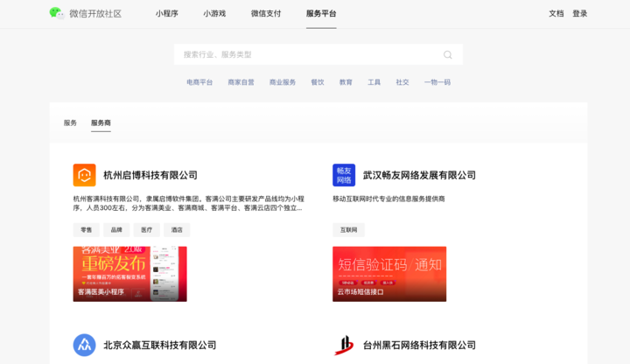Open 北京众赢互联 round blue logo
Viewport: 630px width, 364px height.
(x=84, y=345)
